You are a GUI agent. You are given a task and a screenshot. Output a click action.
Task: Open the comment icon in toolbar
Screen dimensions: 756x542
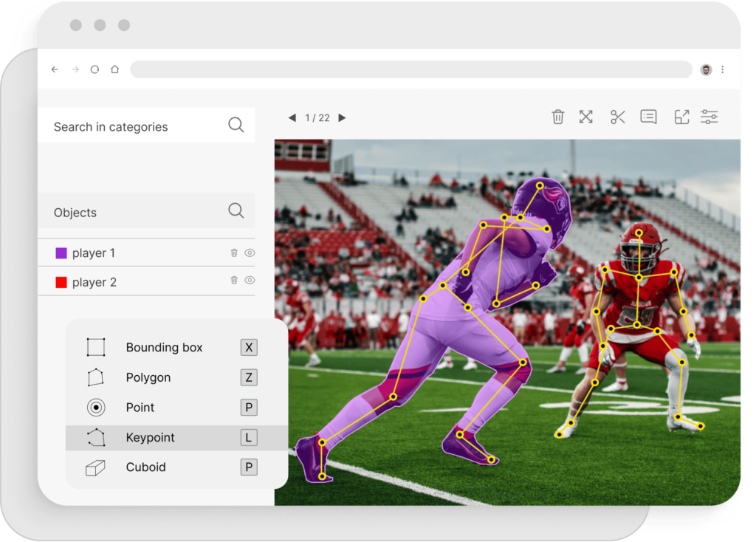[648, 117]
